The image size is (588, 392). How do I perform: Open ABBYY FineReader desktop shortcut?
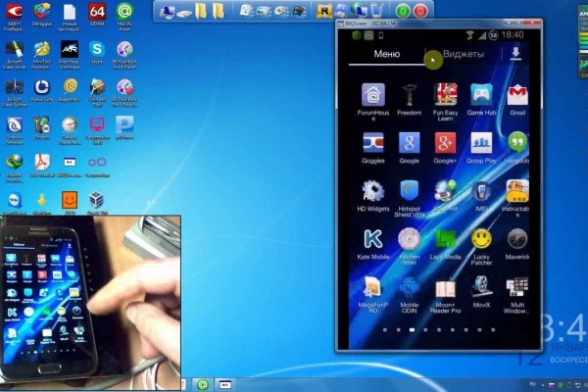point(15,12)
